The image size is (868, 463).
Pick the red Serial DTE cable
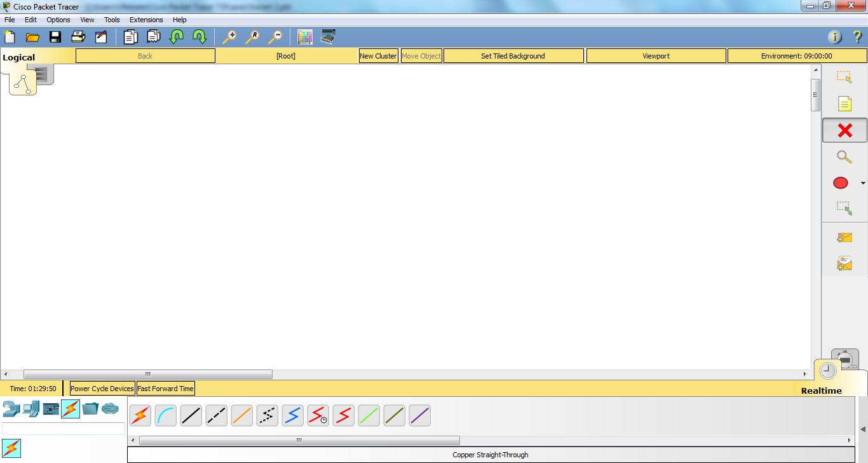point(344,416)
